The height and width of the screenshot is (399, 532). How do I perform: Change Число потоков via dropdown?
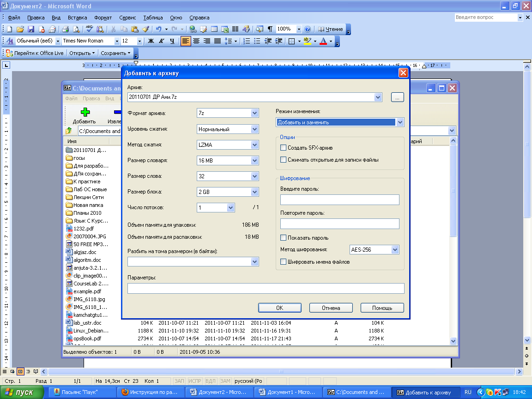(x=231, y=207)
